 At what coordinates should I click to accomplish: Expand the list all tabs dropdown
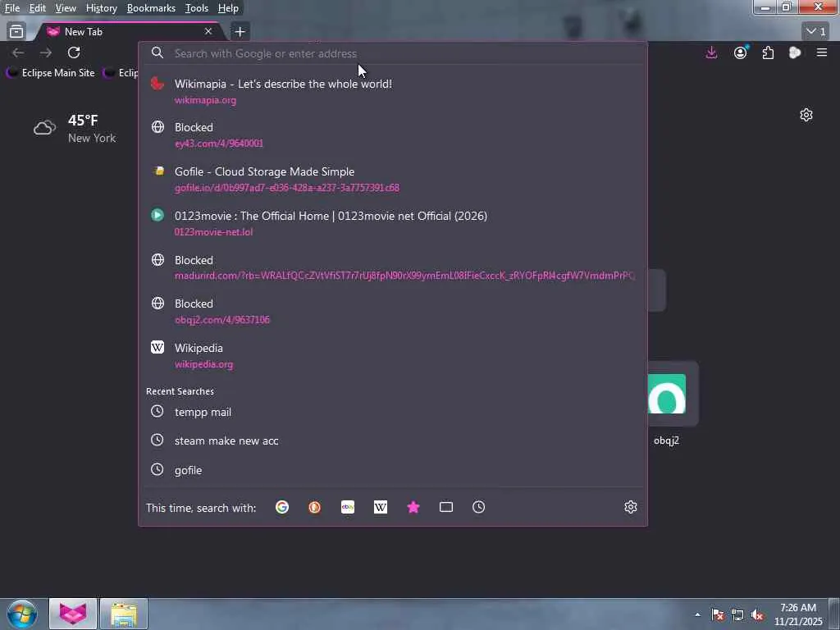point(816,32)
